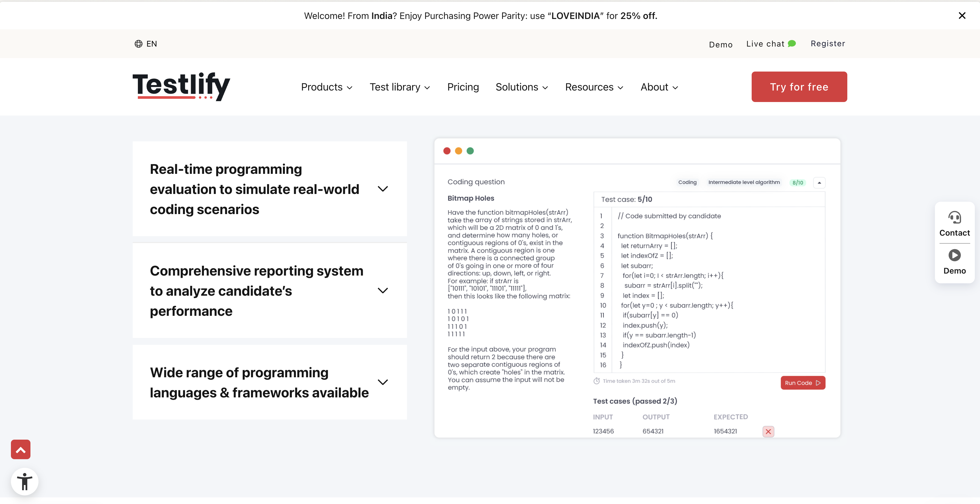Expand the Comprehensive reporting system section

tap(383, 291)
